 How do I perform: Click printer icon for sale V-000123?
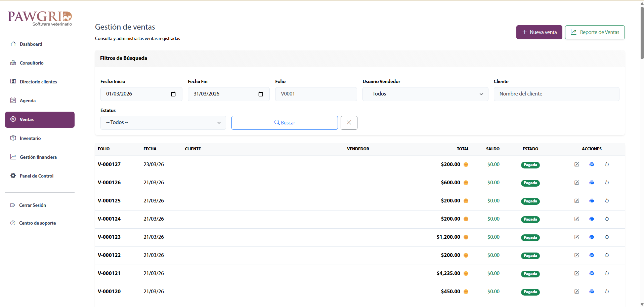[x=592, y=237]
